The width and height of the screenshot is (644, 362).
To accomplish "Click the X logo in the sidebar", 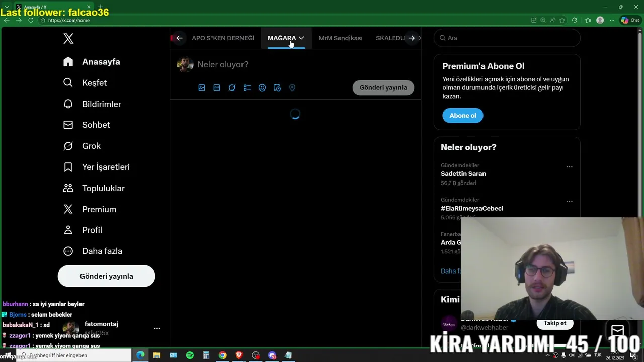I will pos(68,38).
